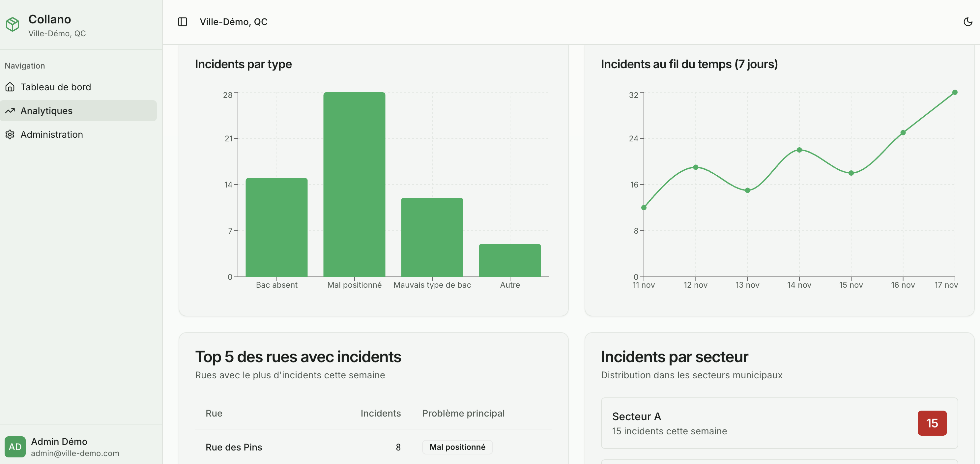Select the Analytiques entry
Screen dimensions: 980x464
pos(46,111)
